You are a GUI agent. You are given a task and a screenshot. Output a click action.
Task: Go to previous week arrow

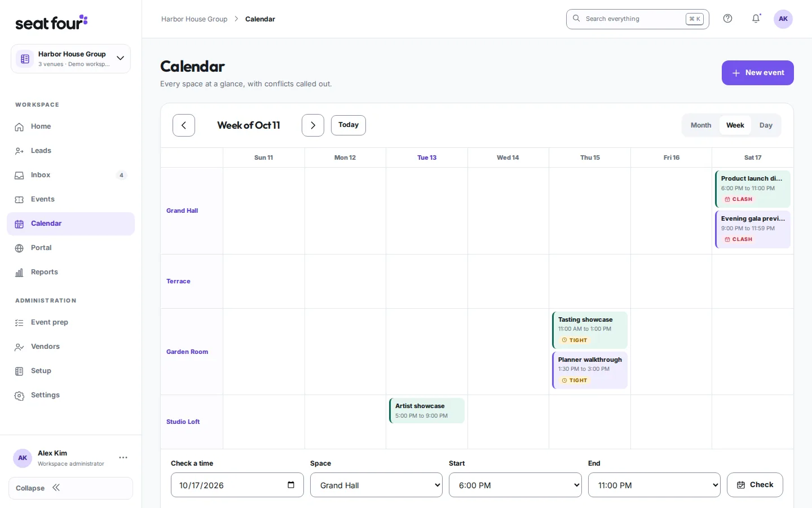(184, 125)
